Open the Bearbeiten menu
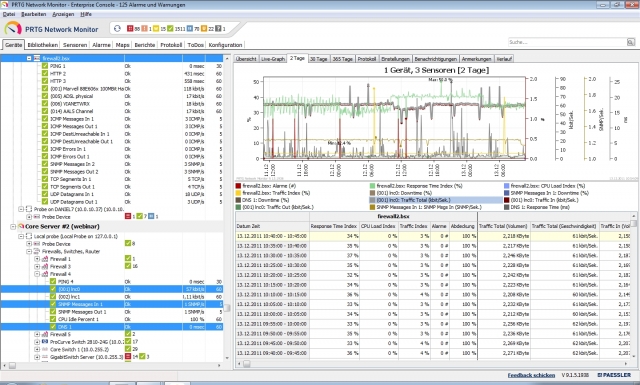Screen dimensions: 640x385 tap(33, 14)
